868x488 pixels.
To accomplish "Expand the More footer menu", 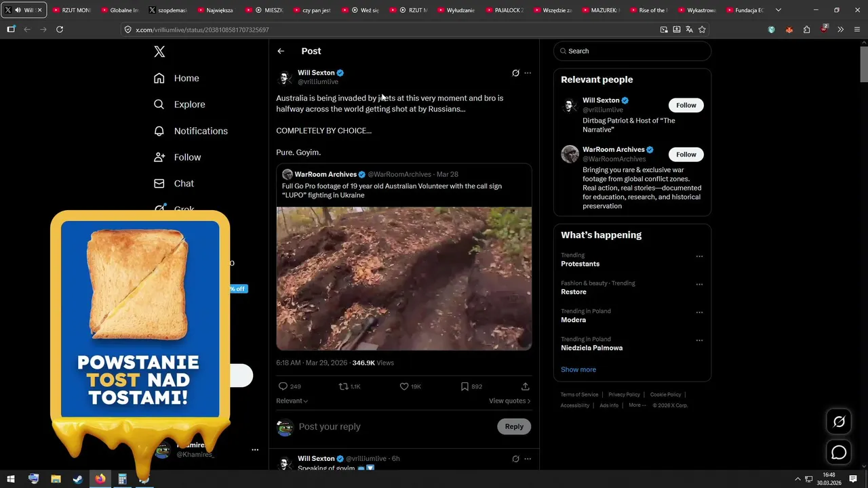I will tap(637, 405).
